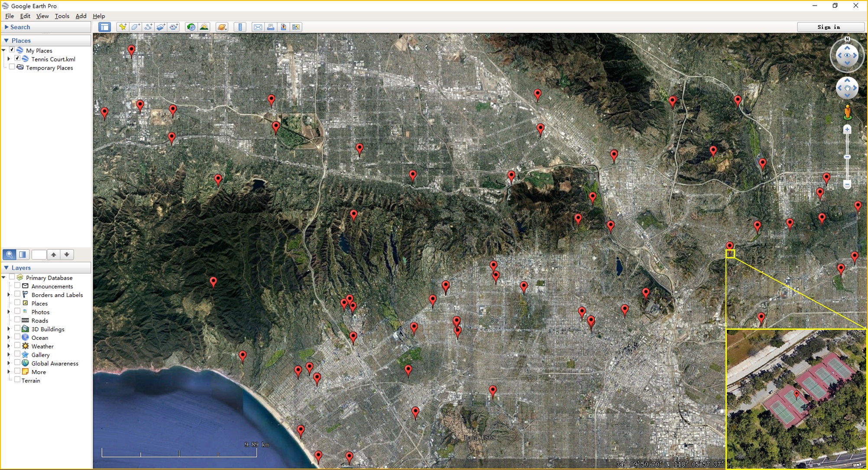The image size is (868, 470).
Task: Open the Add menu
Action: [x=81, y=16]
